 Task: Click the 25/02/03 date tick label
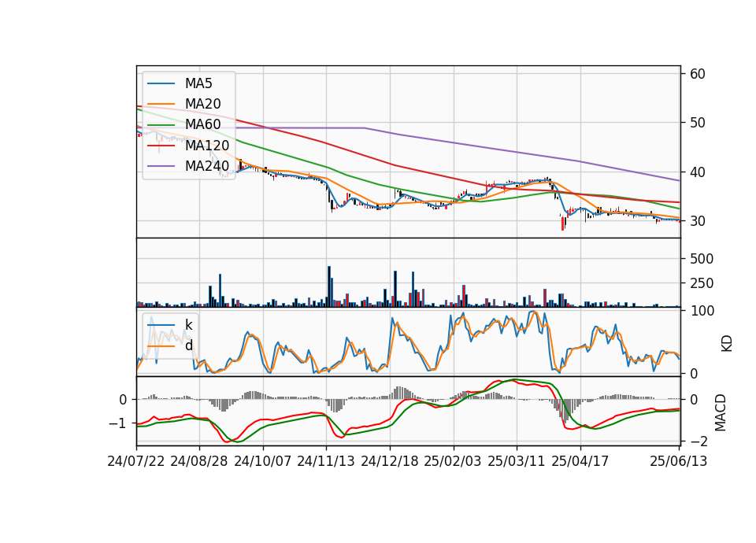(x=453, y=461)
